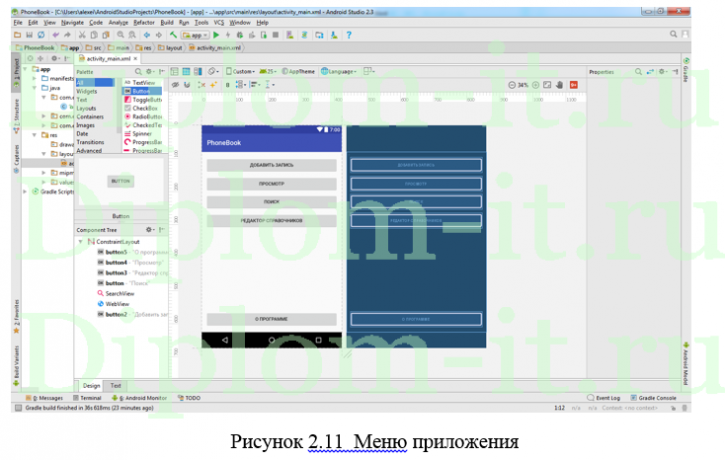Viewport: 725px width, 460px height.
Task: Click the Synchronize toolbar icon
Action: (41, 35)
